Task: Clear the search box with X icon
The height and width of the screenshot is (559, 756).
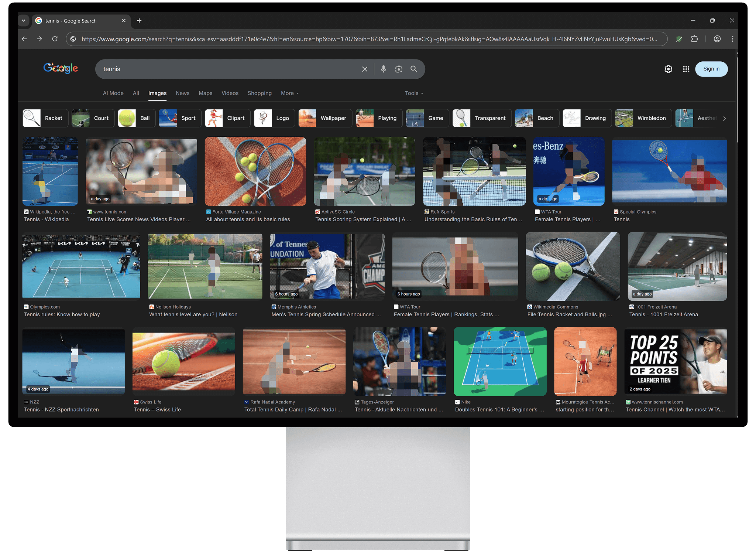Action: (x=365, y=69)
